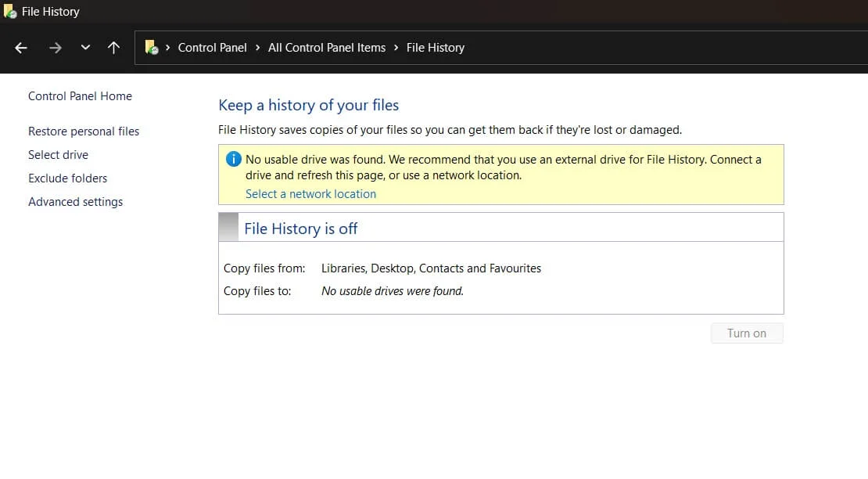Click the up navigation arrow
868x479 pixels.
coord(113,48)
